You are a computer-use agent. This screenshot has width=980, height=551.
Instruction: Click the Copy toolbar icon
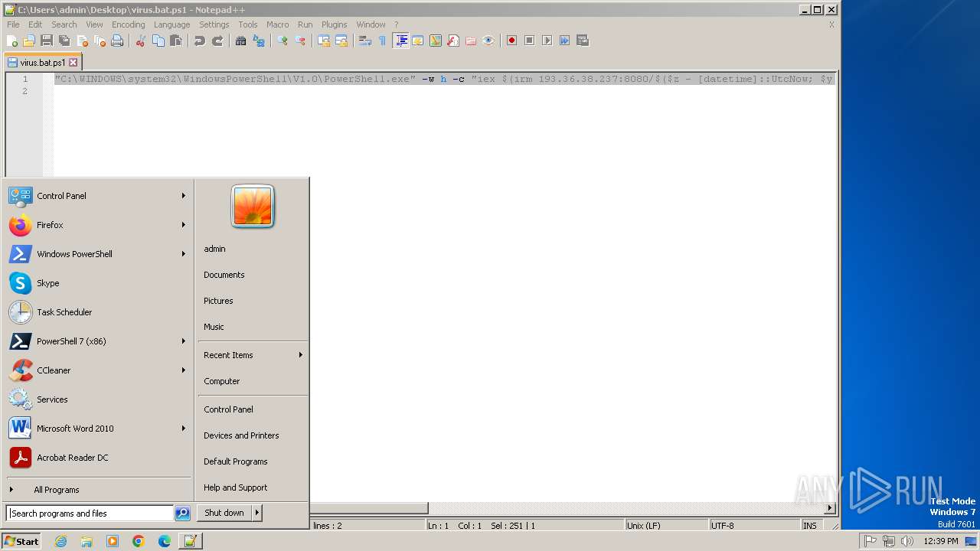click(x=158, y=41)
